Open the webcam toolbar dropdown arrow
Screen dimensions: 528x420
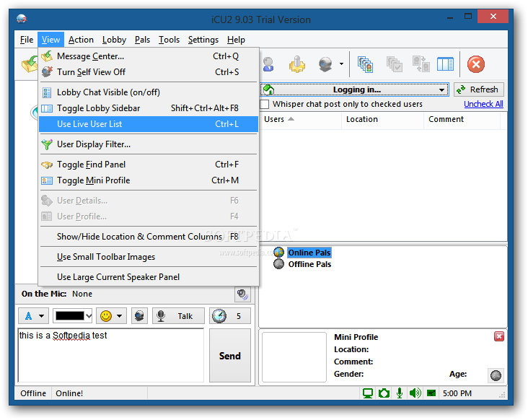click(x=341, y=64)
